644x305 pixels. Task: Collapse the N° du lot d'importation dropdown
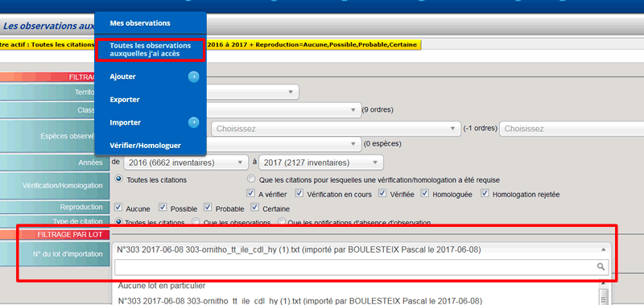(603, 249)
